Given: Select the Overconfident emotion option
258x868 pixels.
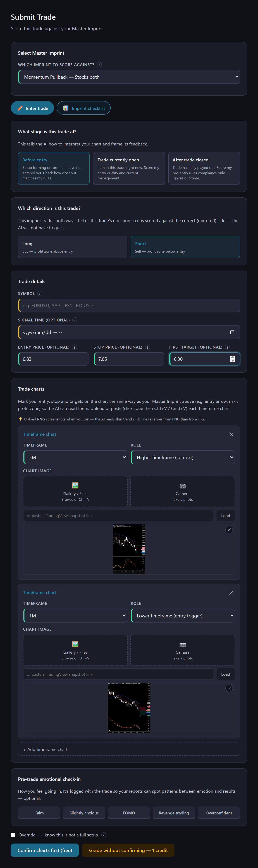Looking at the screenshot, I should coord(219,813).
